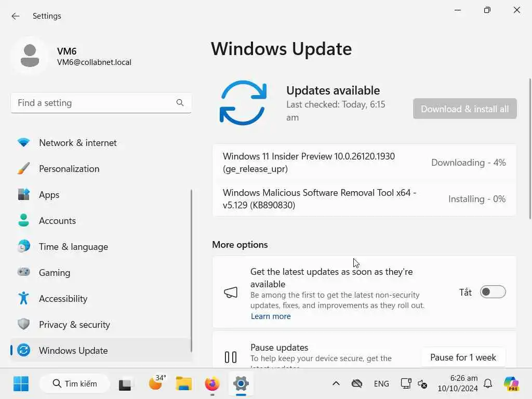
Task: Click the Tìm kiếm taskbar search box
Action: tap(75, 383)
